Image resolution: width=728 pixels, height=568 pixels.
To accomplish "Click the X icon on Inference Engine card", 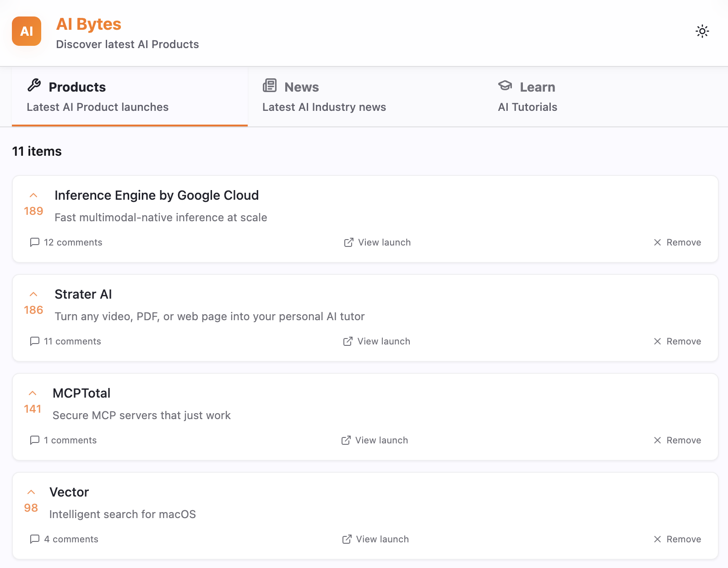I will point(657,242).
